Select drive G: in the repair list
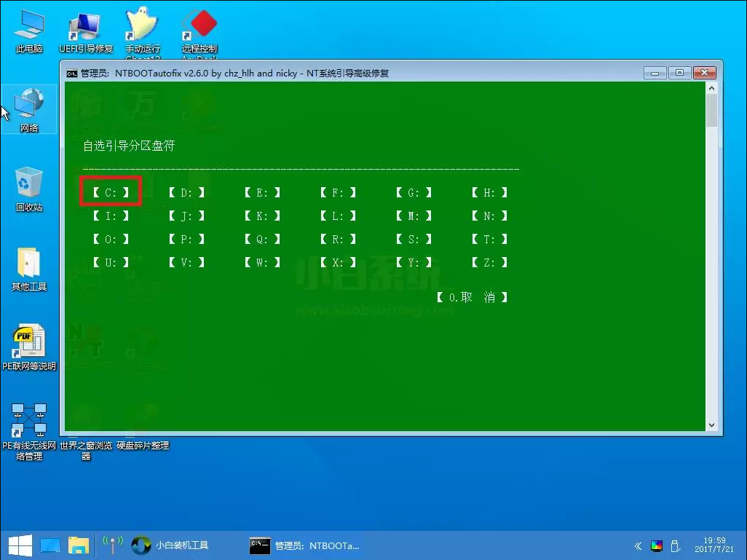Screen dimensions: 747x560 pyautogui.click(x=412, y=192)
